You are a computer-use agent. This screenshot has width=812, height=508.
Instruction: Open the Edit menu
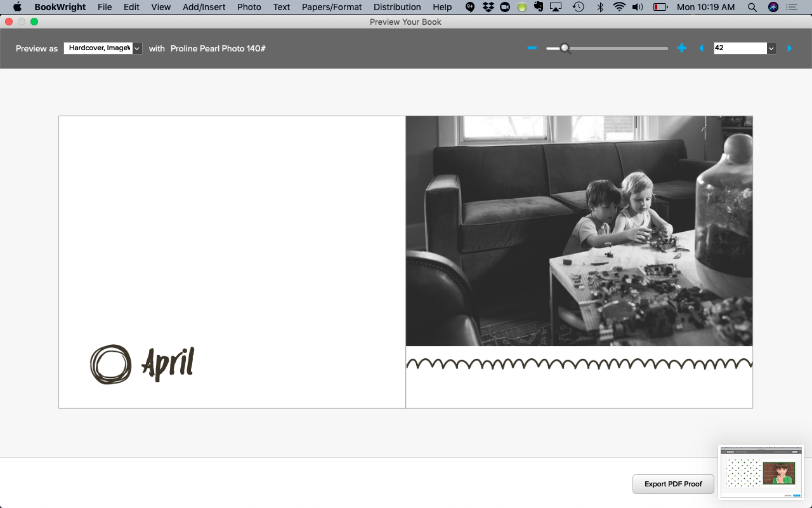tap(131, 7)
